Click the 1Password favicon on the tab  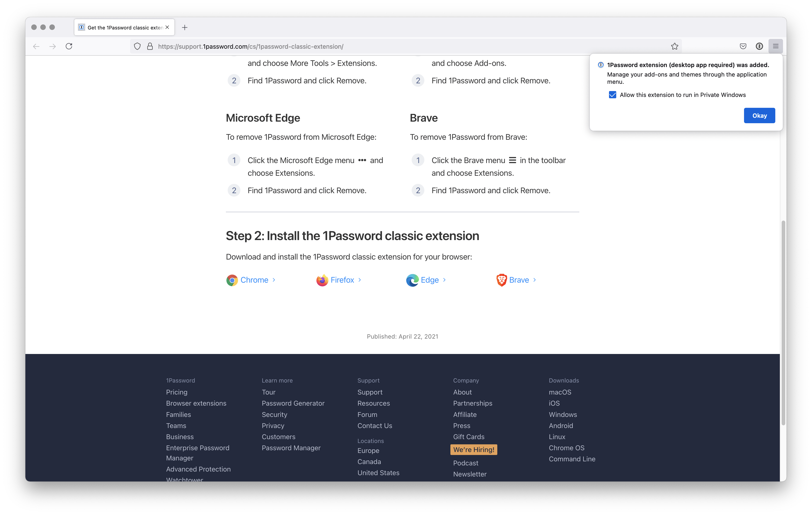82,27
